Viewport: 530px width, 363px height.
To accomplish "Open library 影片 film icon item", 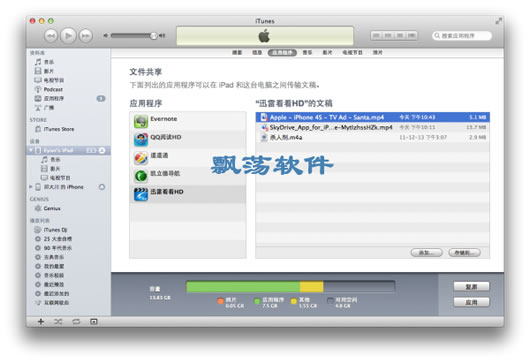I will 44,71.
